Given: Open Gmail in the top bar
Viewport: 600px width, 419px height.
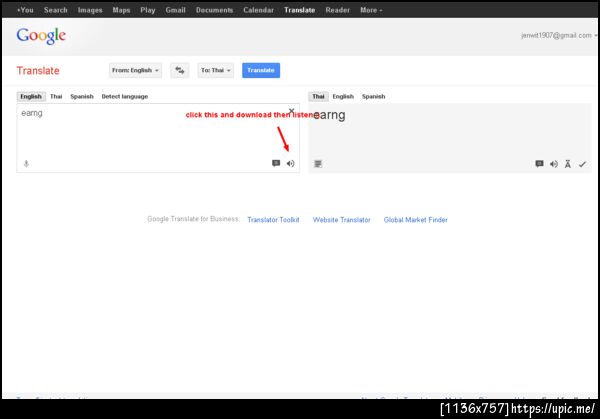Looking at the screenshot, I should pos(176,10).
